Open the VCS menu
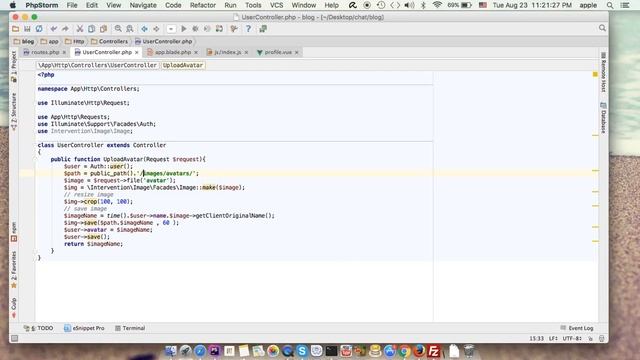640x360 pixels. (276, 5)
